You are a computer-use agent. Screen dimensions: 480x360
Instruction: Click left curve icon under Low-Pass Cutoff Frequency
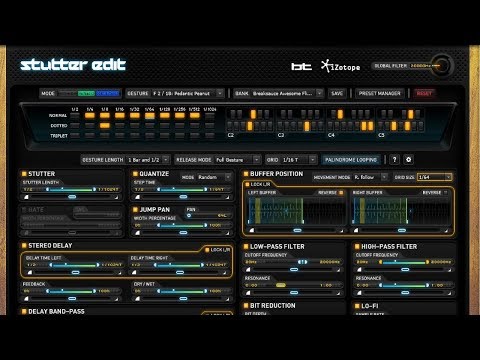tap(248, 269)
